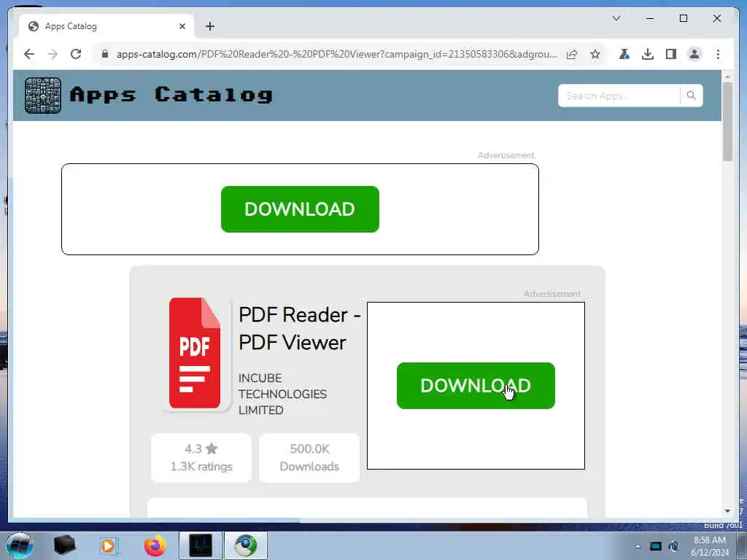Open Firefox from the taskbar
This screenshot has height=560, width=747.
tap(155, 545)
